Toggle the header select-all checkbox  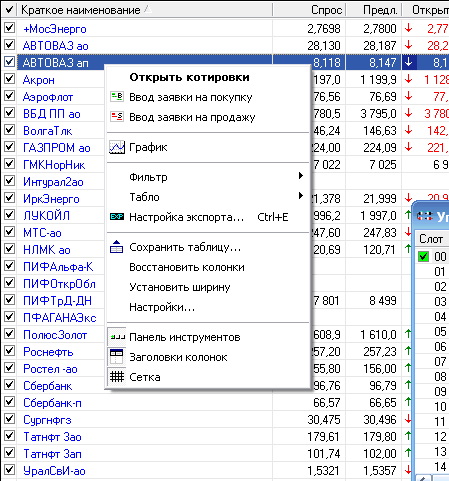[9, 10]
